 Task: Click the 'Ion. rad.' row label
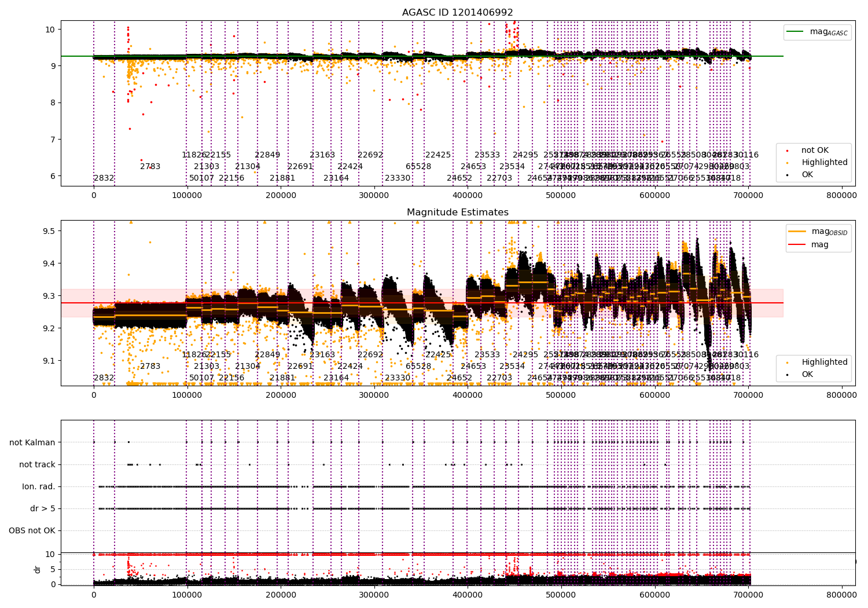click(x=39, y=486)
